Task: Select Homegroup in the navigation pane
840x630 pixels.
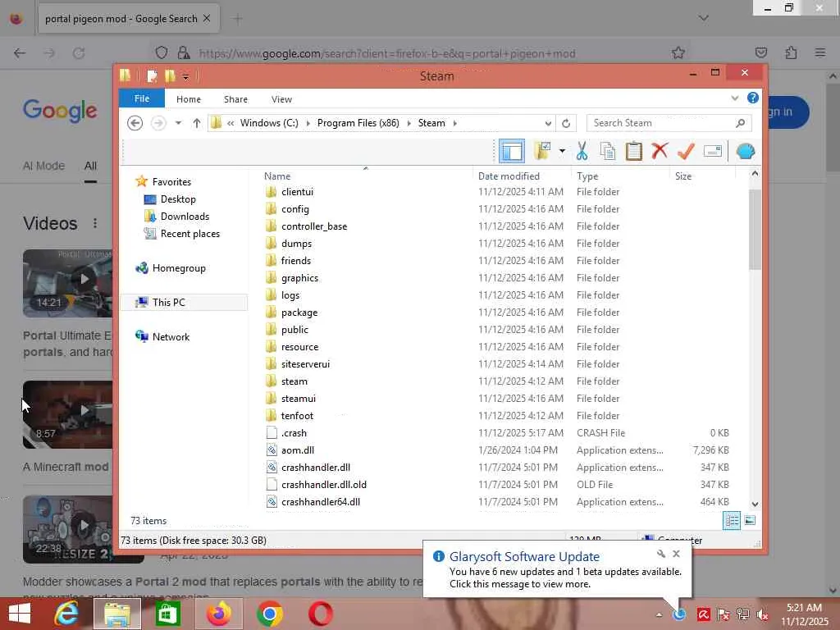Action: (x=178, y=268)
